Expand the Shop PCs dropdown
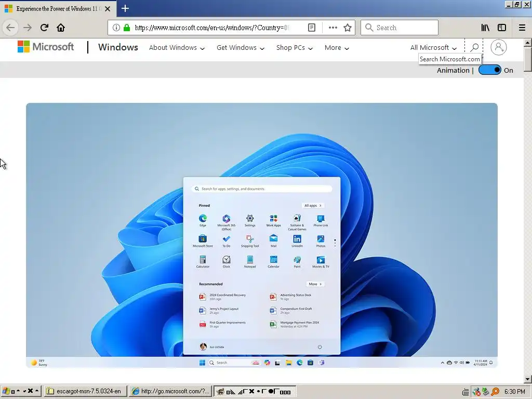532x399 pixels. (295, 48)
